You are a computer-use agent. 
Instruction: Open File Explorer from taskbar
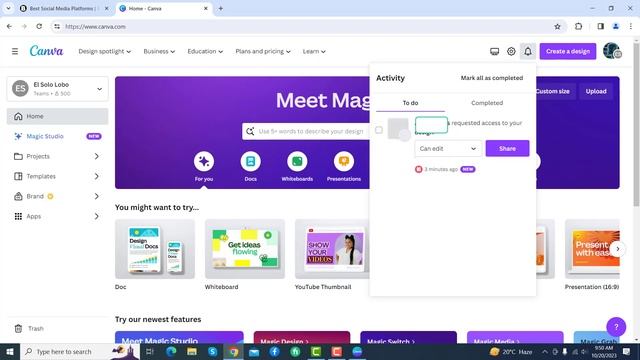(x=192, y=351)
